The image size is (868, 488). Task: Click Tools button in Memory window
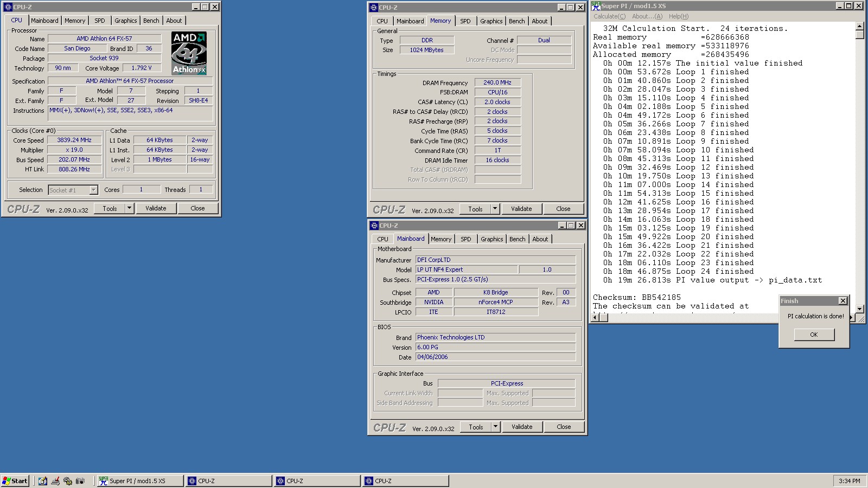(x=475, y=209)
